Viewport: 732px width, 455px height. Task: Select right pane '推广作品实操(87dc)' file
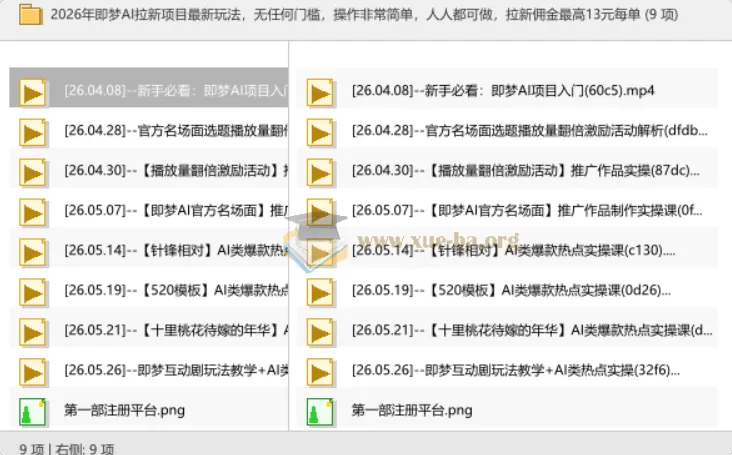click(507, 168)
